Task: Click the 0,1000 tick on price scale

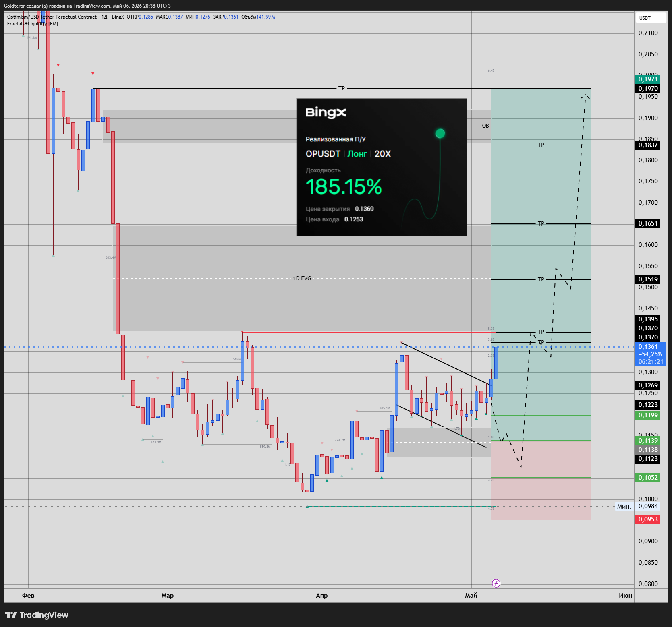Action: [648, 499]
